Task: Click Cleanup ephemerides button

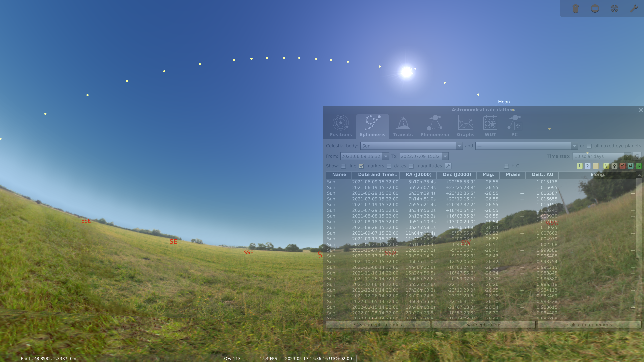Action: (378, 324)
